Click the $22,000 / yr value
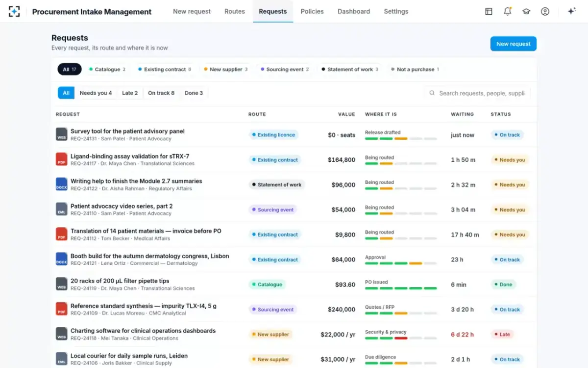The image size is (588, 368). 338,335
